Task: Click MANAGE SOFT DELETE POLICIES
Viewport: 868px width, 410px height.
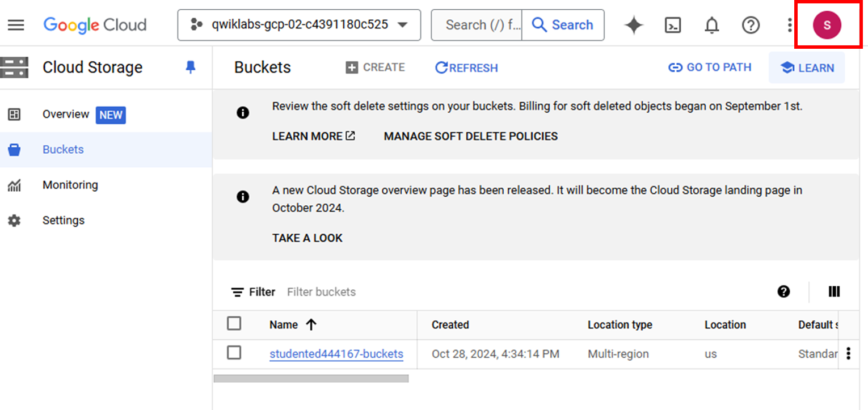Action: pos(471,136)
